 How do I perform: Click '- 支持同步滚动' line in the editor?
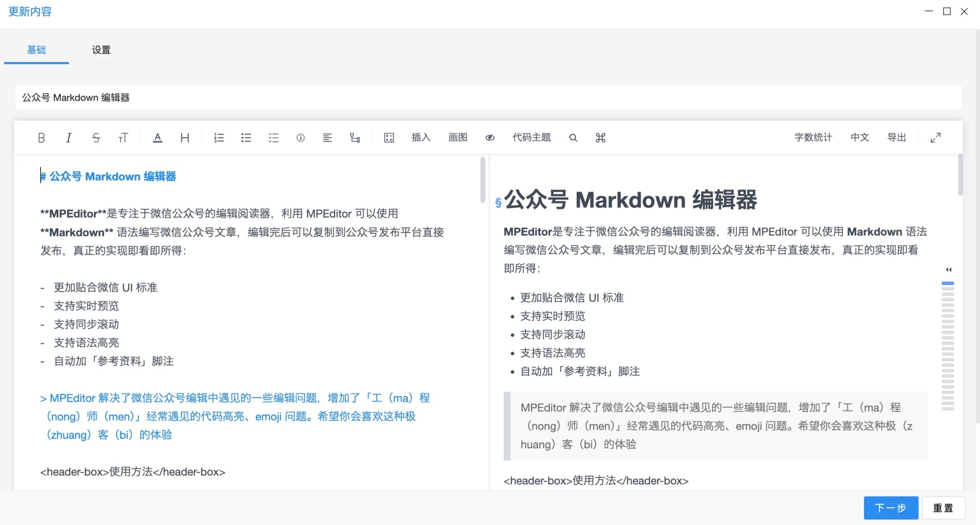click(x=79, y=324)
